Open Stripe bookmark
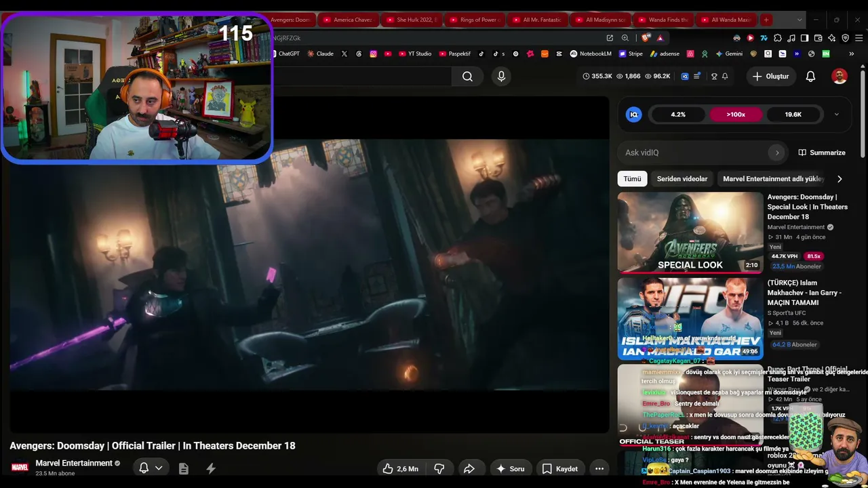 pyautogui.click(x=631, y=54)
